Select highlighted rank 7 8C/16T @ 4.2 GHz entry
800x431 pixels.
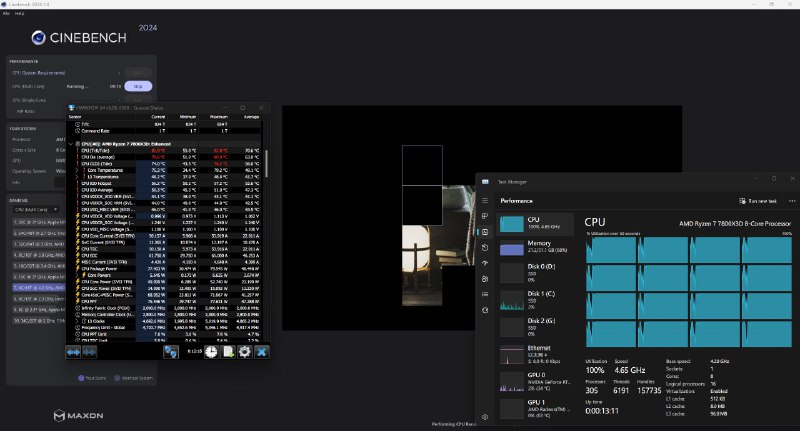tap(39, 288)
